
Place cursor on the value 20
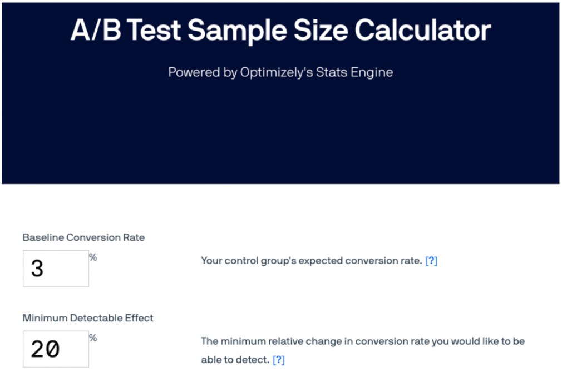tap(45, 350)
